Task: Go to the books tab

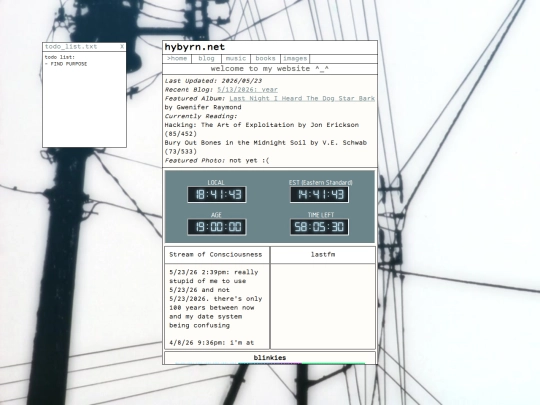Action: tap(265, 59)
